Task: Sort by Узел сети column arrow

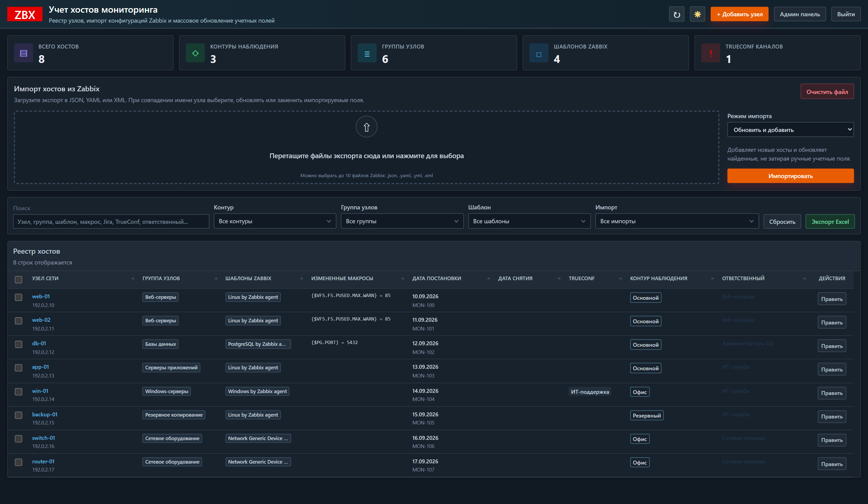Action: tap(133, 278)
